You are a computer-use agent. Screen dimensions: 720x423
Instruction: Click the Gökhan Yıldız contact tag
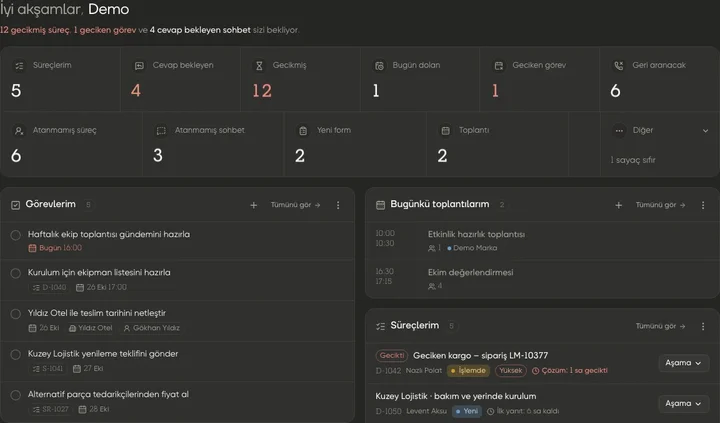pos(152,328)
